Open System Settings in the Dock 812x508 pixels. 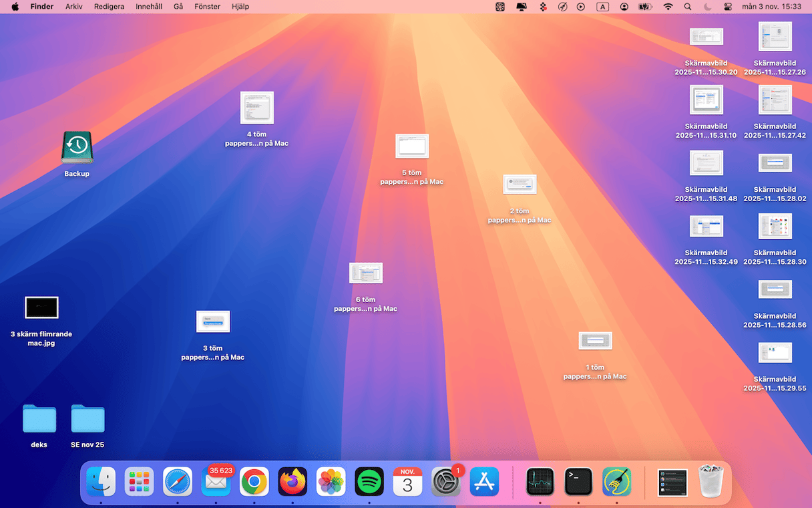click(445, 481)
